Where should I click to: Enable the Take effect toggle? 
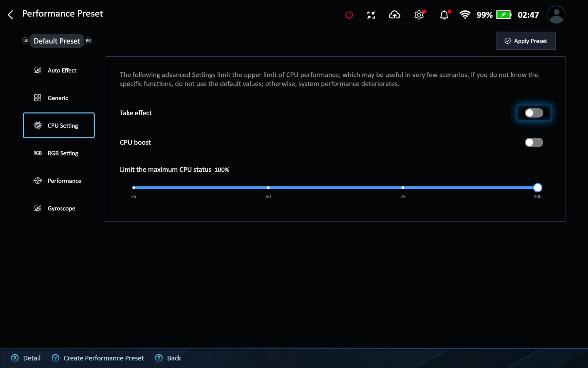[534, 113]
